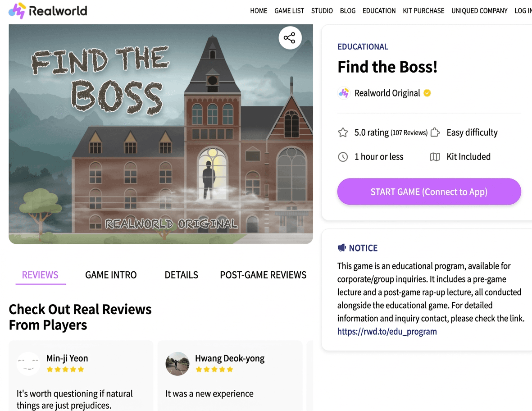Go to HOME in navigation
This screenshot has width=532, height=411.
tap(259, 11)
